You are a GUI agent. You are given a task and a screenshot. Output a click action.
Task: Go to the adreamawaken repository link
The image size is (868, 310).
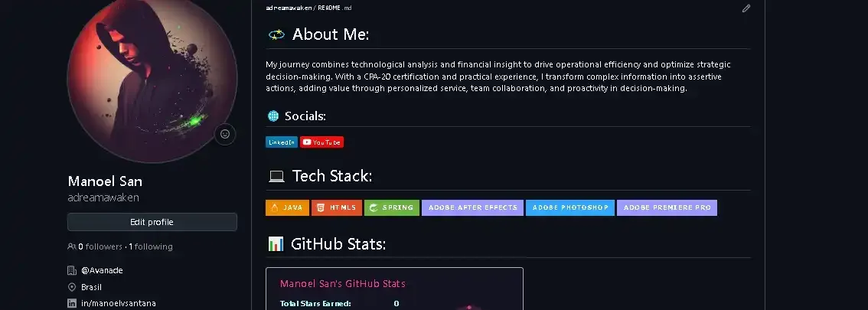point(287,8)
